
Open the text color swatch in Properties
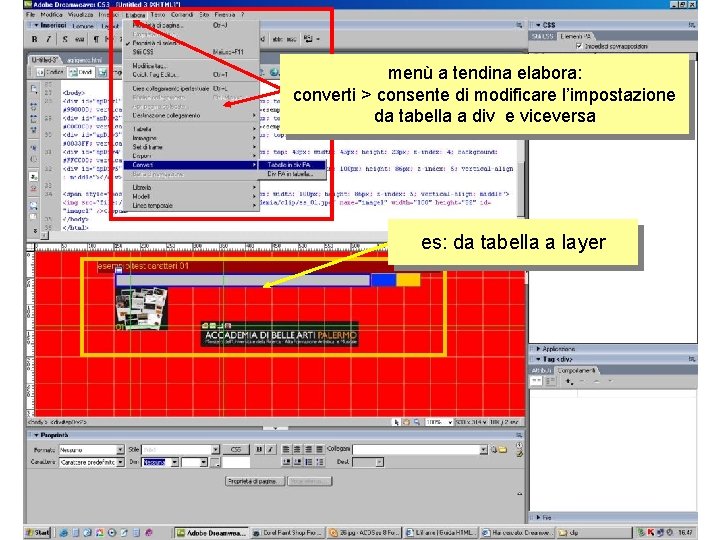pyautogui.click(x=215, y=462)
